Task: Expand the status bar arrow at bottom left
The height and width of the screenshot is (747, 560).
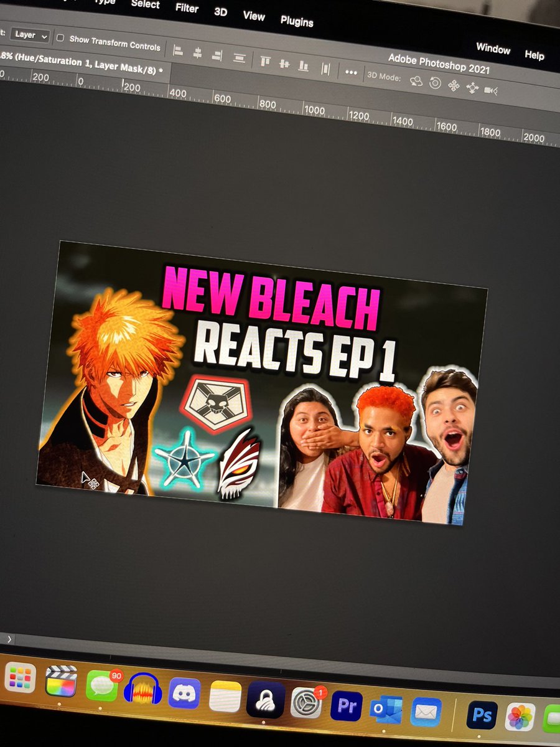Action: [9, 639]
